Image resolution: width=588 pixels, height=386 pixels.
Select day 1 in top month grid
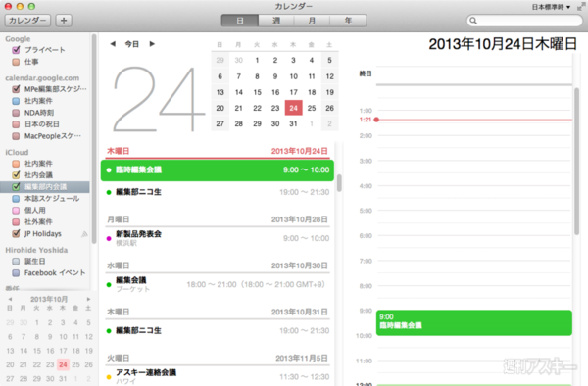tap(257, 60)
